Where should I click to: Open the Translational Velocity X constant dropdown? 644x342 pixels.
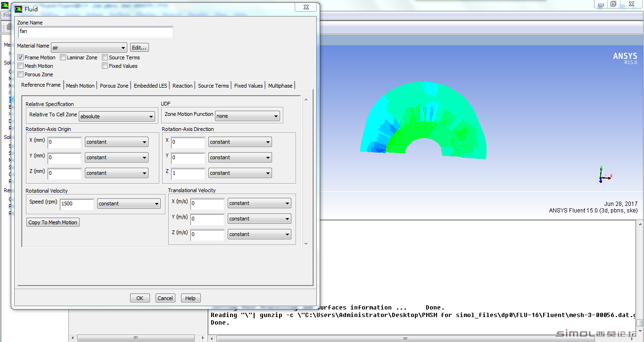point(259,203)
